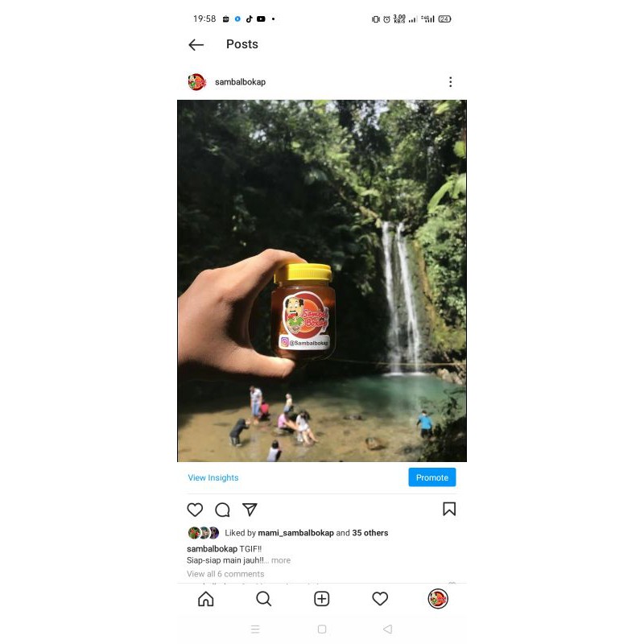Open sambalbokap profile picture in post header
This screenshot has height=644, width=644.
pyautogui.click(x=196, y=82)
